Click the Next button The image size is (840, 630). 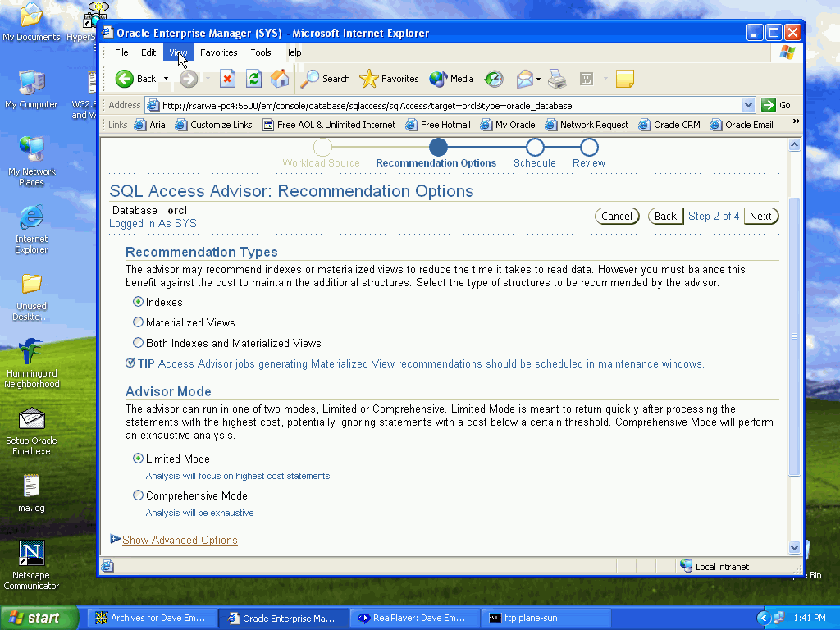[760, 217]
